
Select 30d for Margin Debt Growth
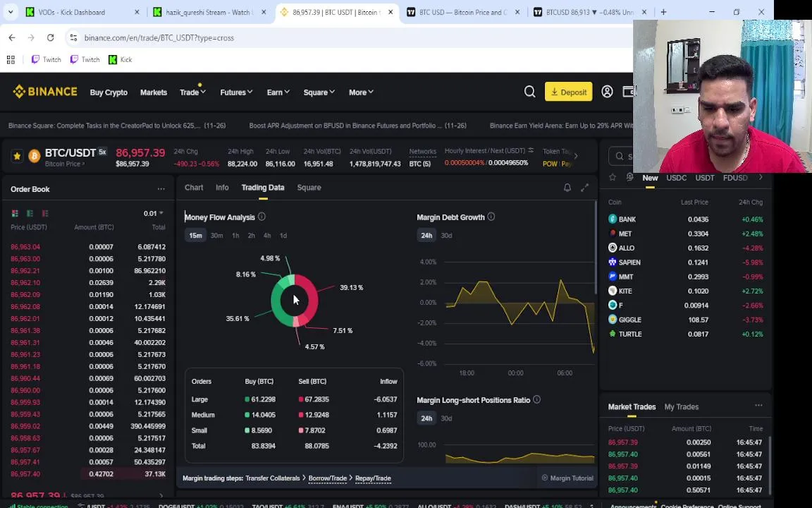[446, 236]
